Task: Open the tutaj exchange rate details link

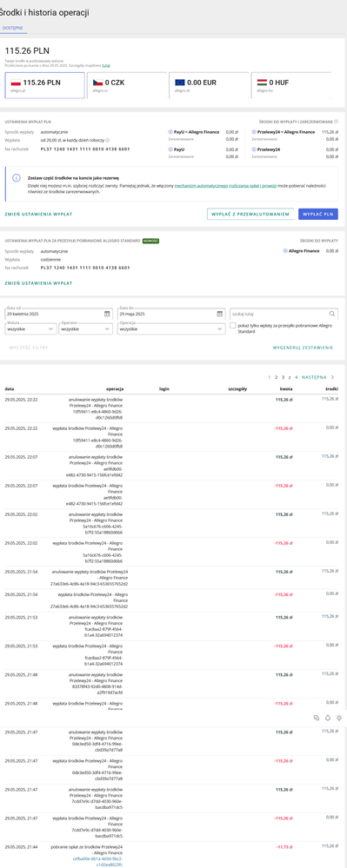Action: point(106,65)
